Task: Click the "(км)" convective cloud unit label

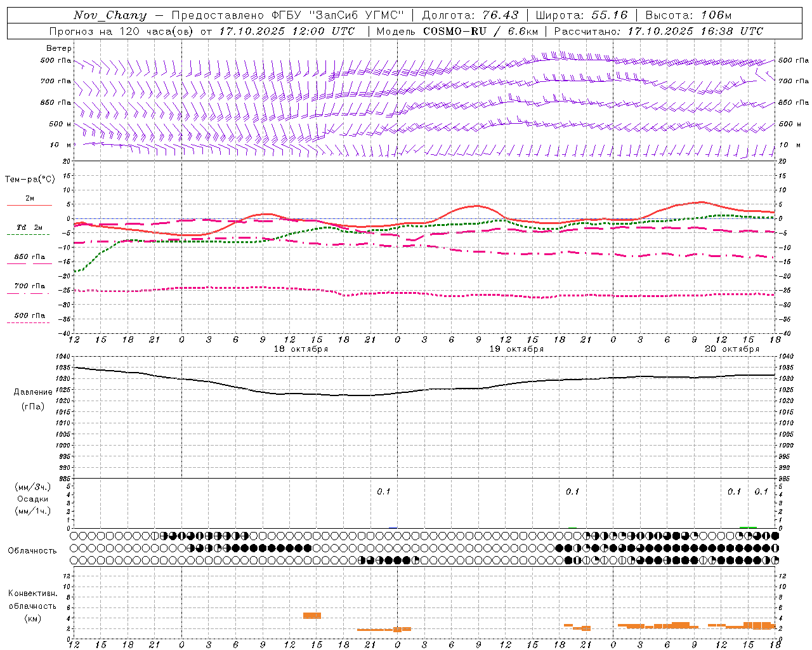Action: pos(32,618)
